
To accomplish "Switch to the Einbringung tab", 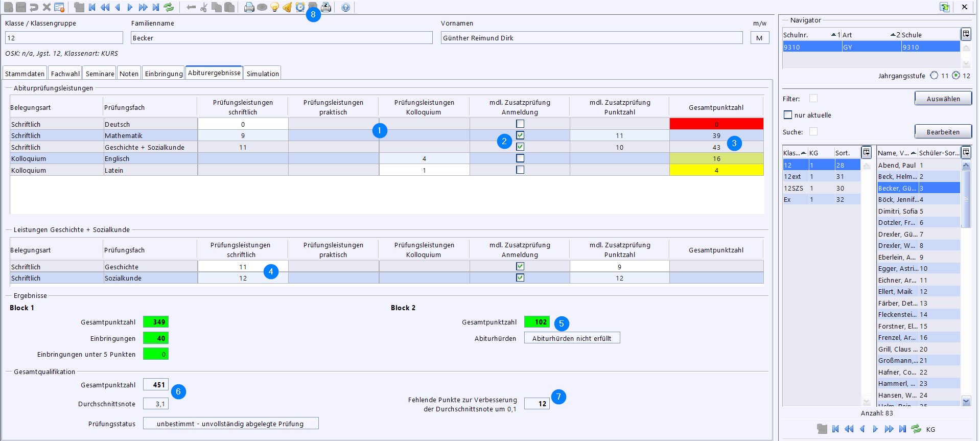I will [x=164, y=74].
